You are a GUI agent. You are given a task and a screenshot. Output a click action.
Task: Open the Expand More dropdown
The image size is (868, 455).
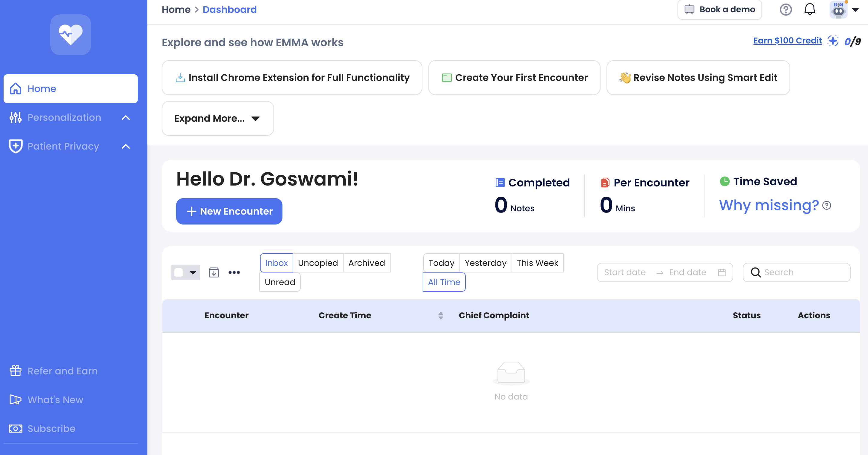(217, 118)
